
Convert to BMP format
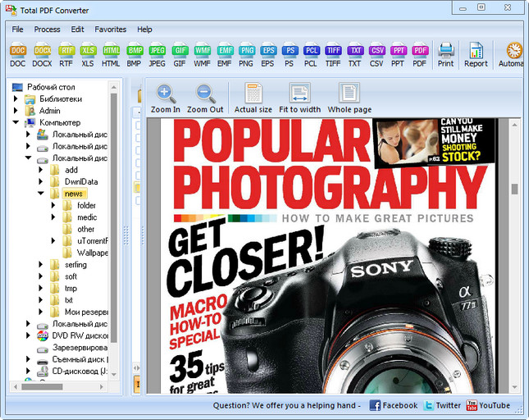pos(135,56)
